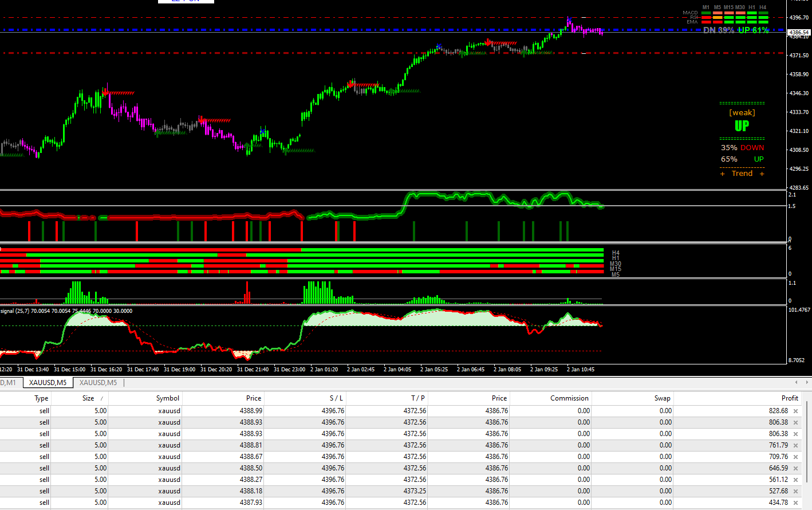Viewport: 812px width, 510px height.
Task: Close the trade with 561.12 profit
Action: (x=795, y=480)
